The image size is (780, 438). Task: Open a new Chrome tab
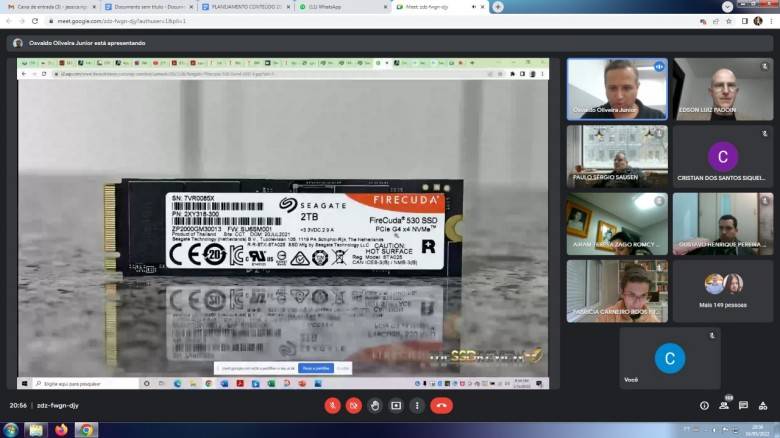[x=497, y=7]
